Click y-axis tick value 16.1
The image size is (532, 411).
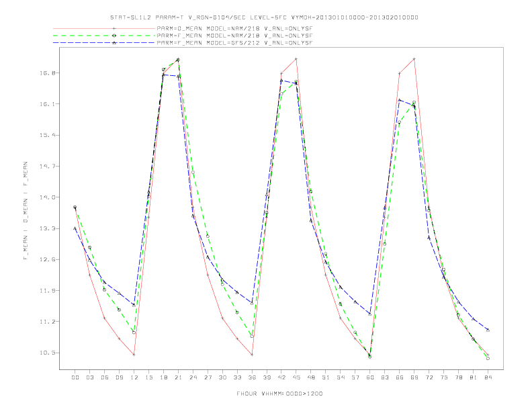(x=47, y=104)
